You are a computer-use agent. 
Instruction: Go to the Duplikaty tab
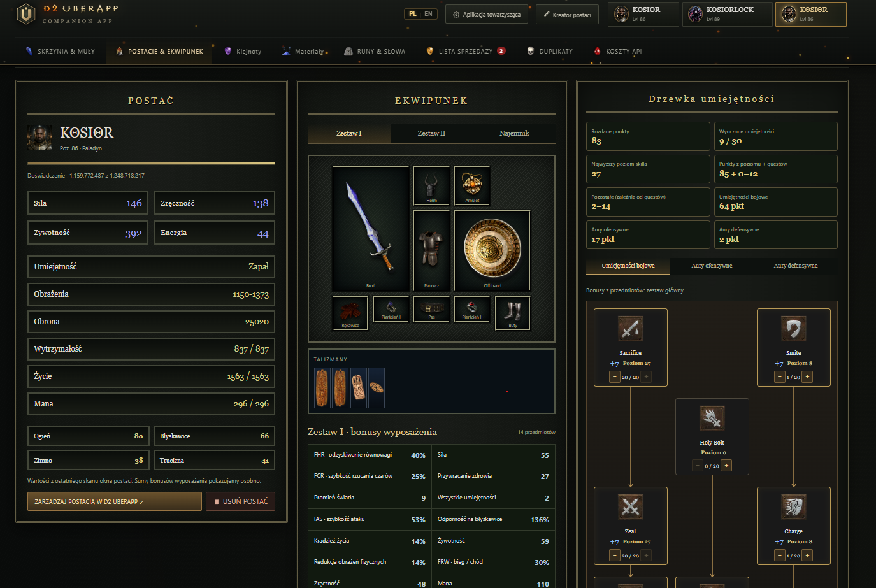(550, 51)
